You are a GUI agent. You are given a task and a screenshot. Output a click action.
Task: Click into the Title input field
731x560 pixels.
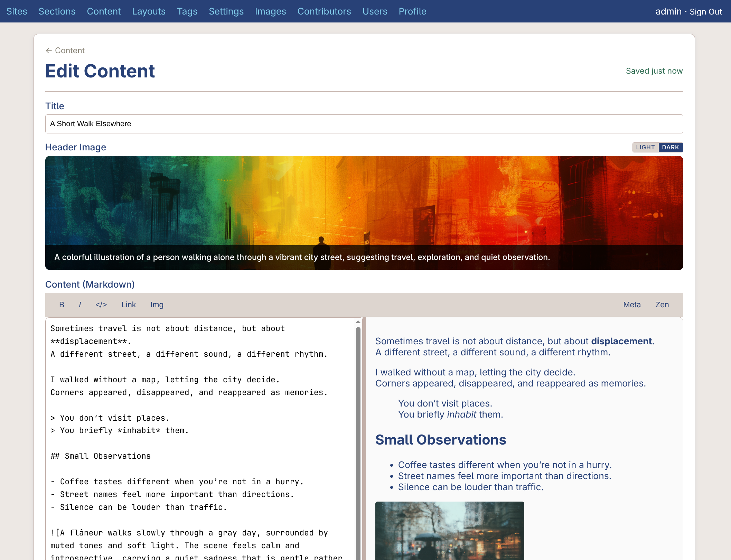[x=364, y=124]
